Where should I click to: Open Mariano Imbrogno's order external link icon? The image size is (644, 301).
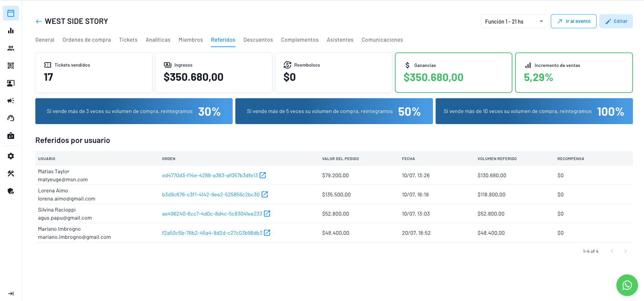pyautogui.click(x=267, y=233)
